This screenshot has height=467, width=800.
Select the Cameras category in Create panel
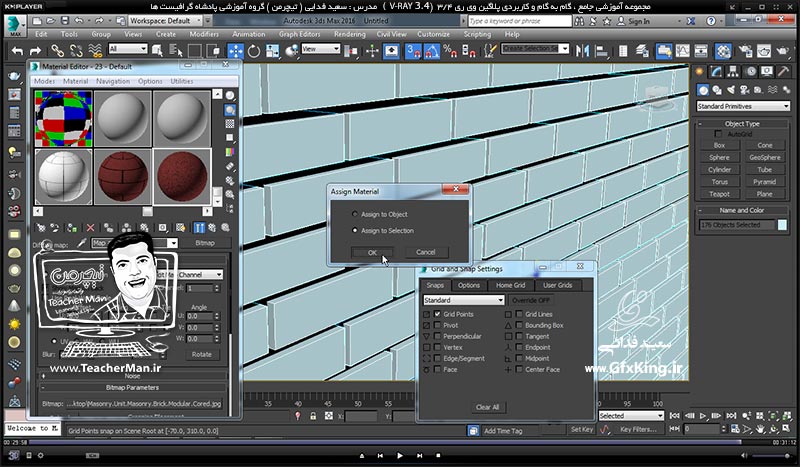(x=744, y=90)
